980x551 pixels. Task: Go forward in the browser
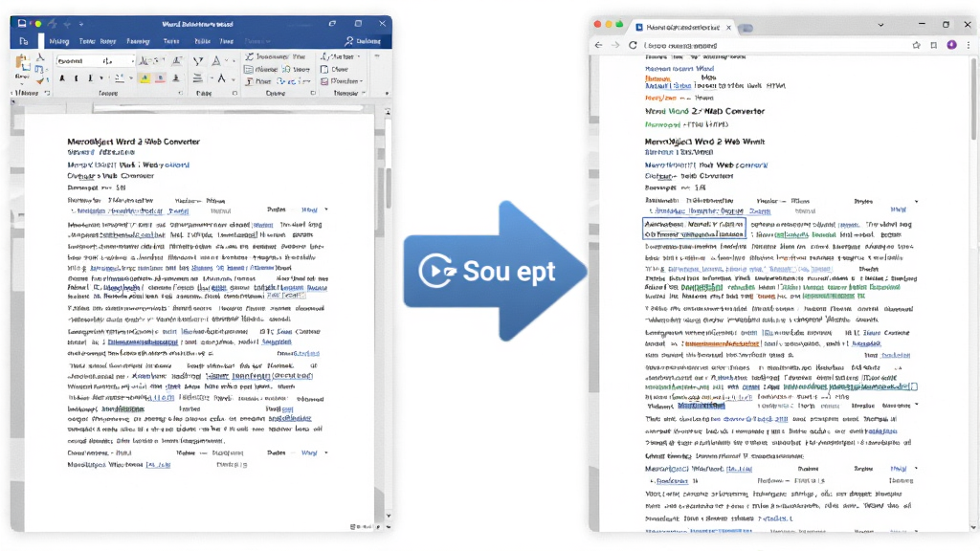click(x=615, y=45)
